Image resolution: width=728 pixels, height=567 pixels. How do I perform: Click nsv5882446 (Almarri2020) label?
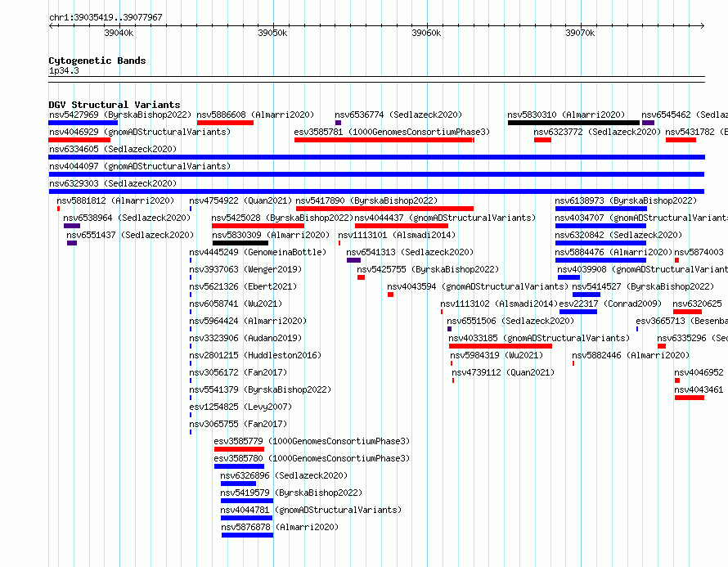coord(631,355)
